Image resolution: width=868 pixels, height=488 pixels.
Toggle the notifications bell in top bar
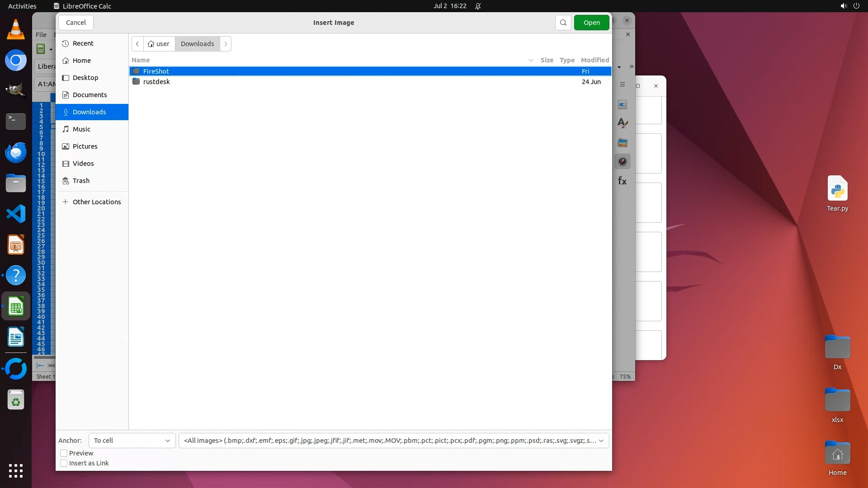pos(478,6)
